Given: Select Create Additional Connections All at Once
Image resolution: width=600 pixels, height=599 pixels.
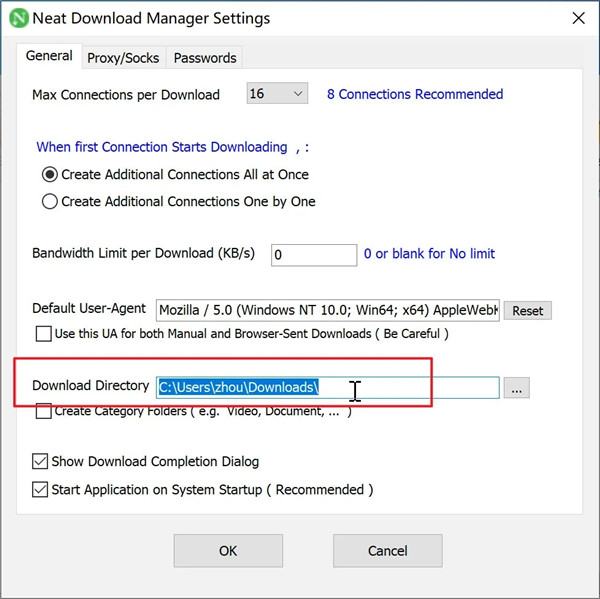Looking at the screenshot, I should tap(50, 174).
